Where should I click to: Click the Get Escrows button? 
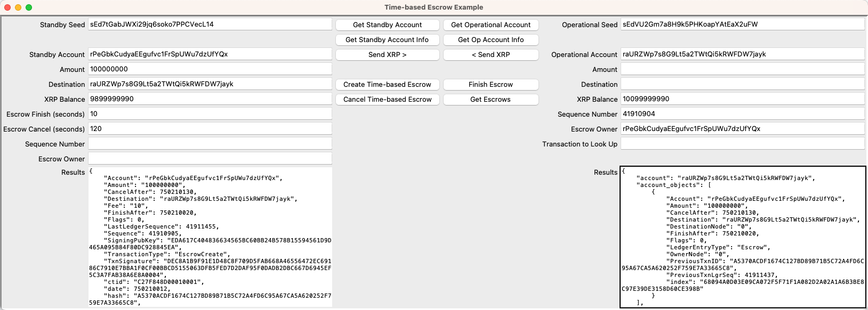[x=491, y=100]
